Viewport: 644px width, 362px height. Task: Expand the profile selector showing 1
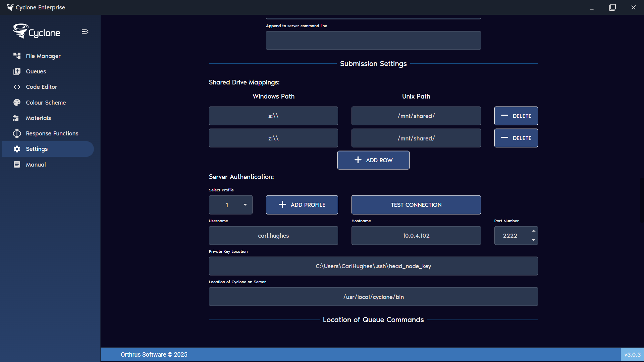coord(230,205)
